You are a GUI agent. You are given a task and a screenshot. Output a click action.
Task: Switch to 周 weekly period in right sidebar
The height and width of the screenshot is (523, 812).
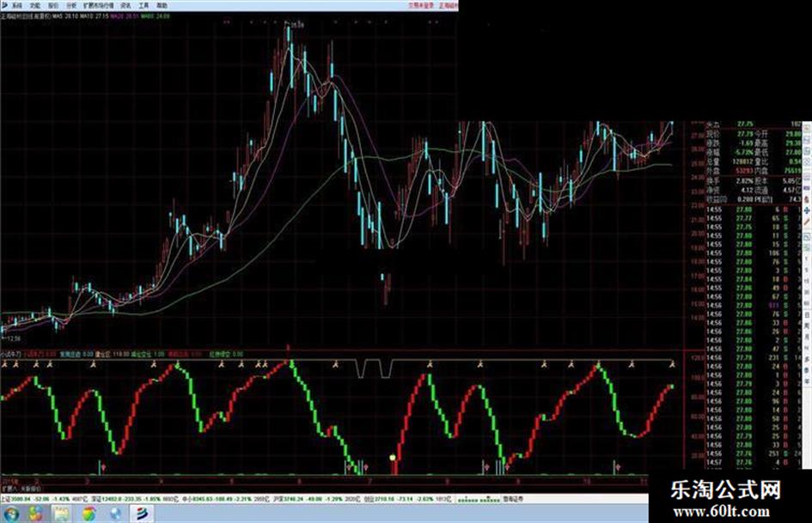[x=808, y=326]
